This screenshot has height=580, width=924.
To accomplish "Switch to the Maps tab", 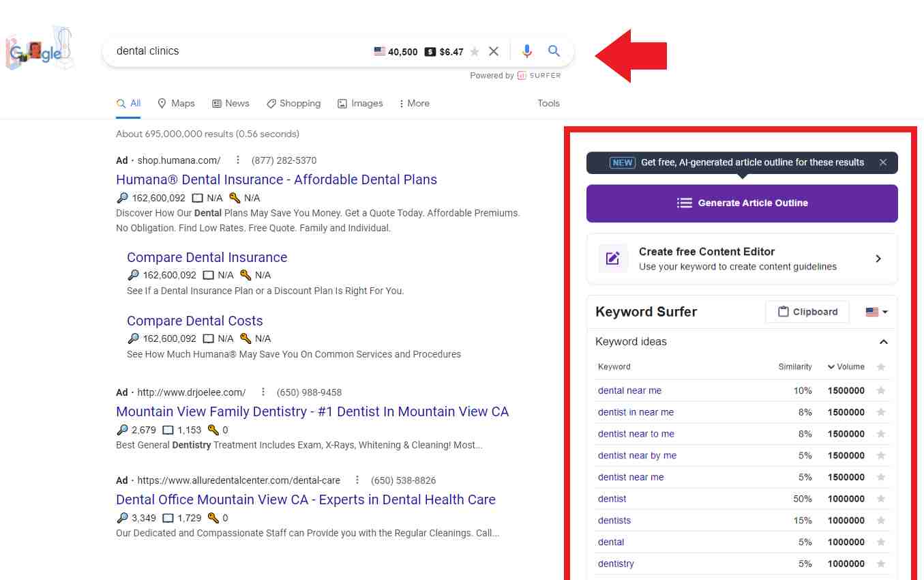I will 176,103.
